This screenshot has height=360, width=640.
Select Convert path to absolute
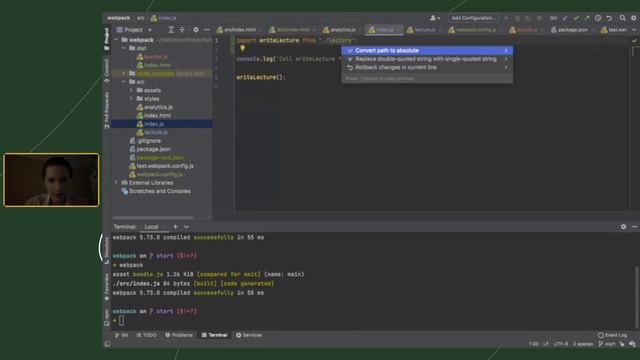click(x=427, y=51)
